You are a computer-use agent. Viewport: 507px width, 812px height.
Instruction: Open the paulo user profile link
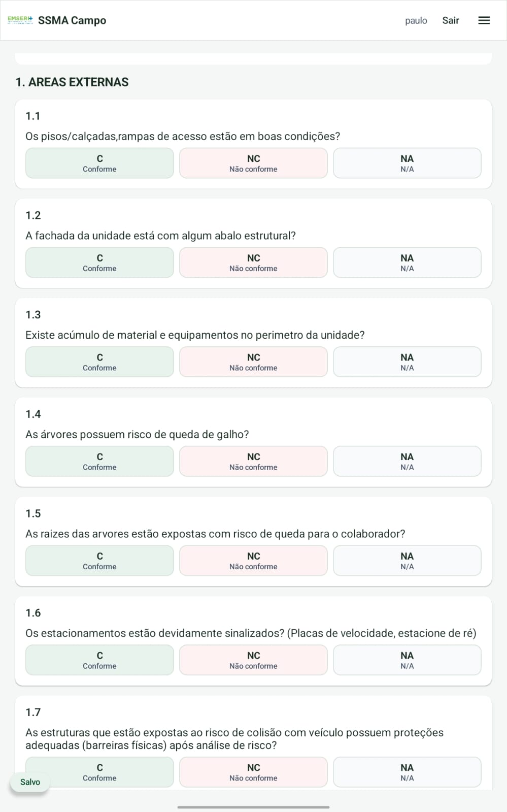[x=416, y=20]
